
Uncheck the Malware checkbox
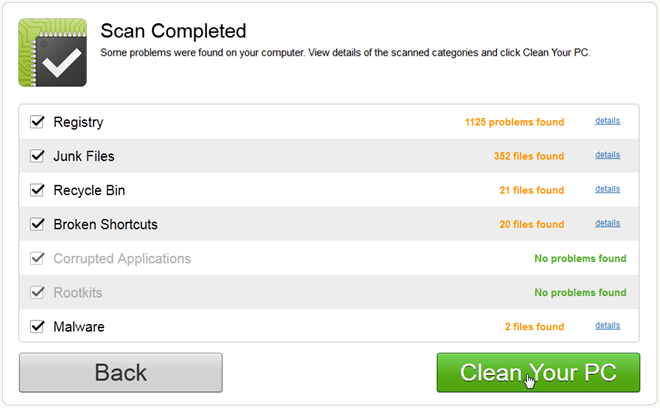(38, 326)
